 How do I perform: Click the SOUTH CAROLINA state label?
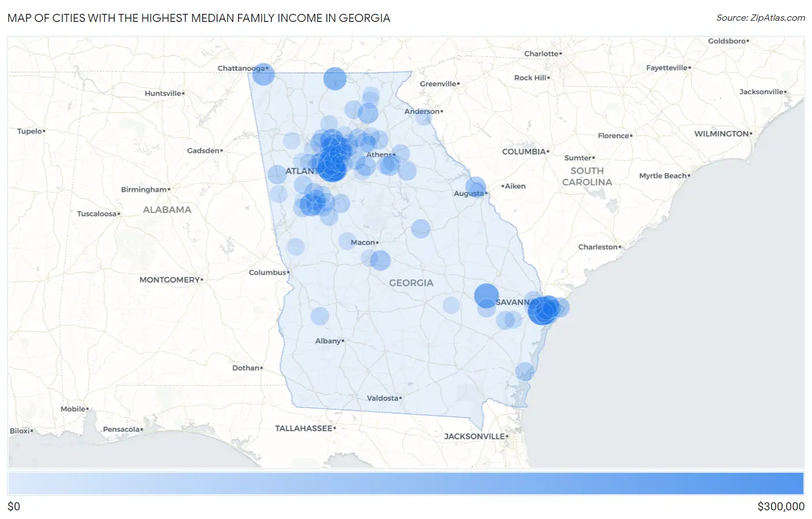tap(587, 177)
